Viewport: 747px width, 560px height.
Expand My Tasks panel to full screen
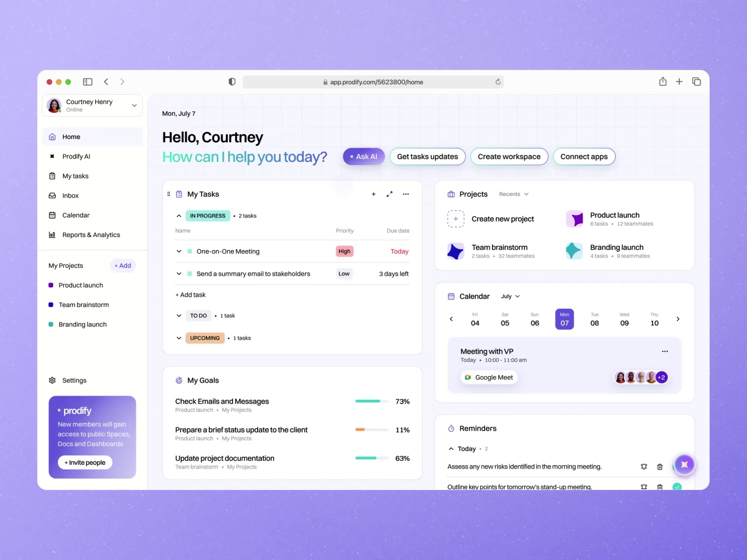pyautogui.click(x=390, y=194)
